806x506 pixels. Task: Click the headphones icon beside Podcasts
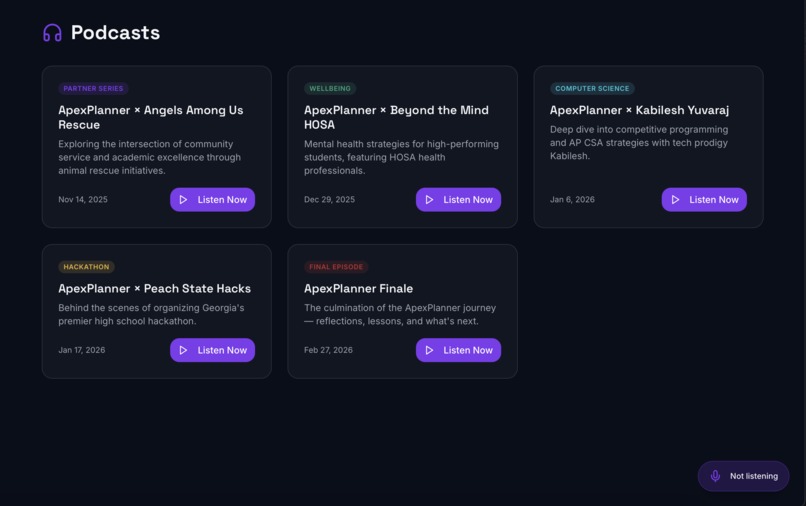click(52, 33)
